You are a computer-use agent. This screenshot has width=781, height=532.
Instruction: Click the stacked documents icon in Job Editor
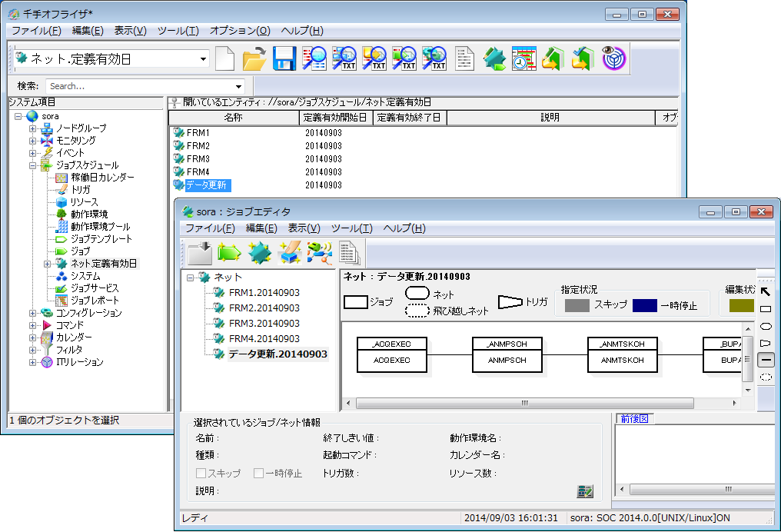click(349, 253)
